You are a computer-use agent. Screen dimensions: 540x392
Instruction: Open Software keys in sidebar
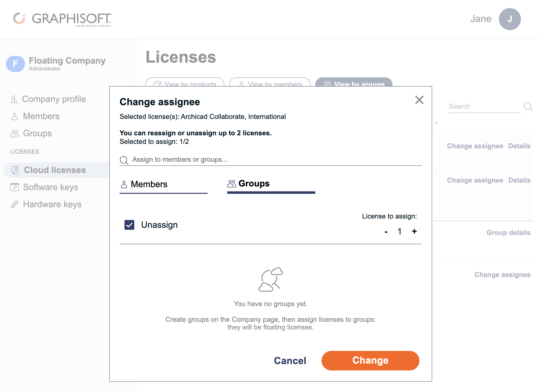(50, 187)
